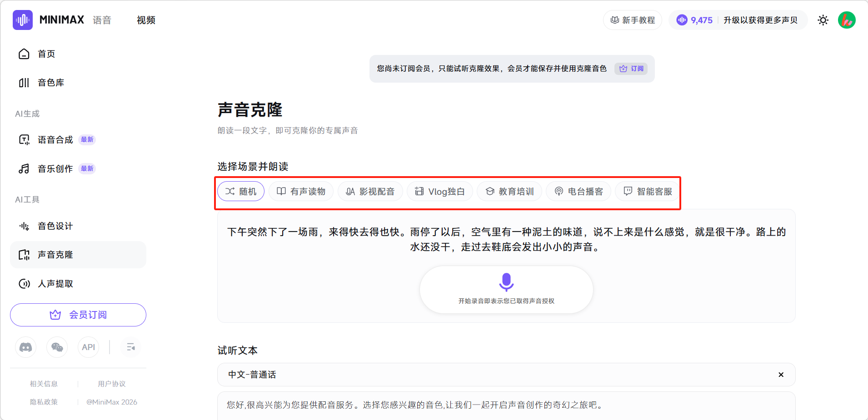Click the API circular icon
The width and height of the screenshot is (868, 420).
click(x=88, y=347)
